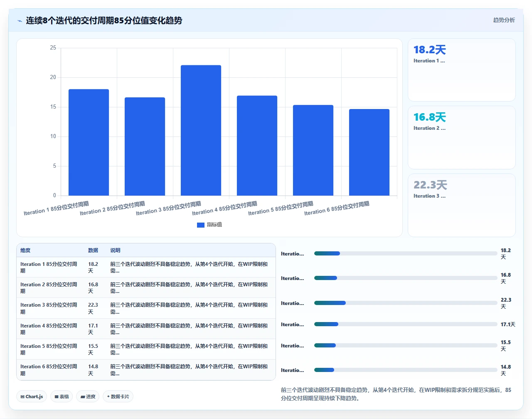The image size is (532, 419).
Task: Click the trend icon beside the title
Action: click(20, 21)
